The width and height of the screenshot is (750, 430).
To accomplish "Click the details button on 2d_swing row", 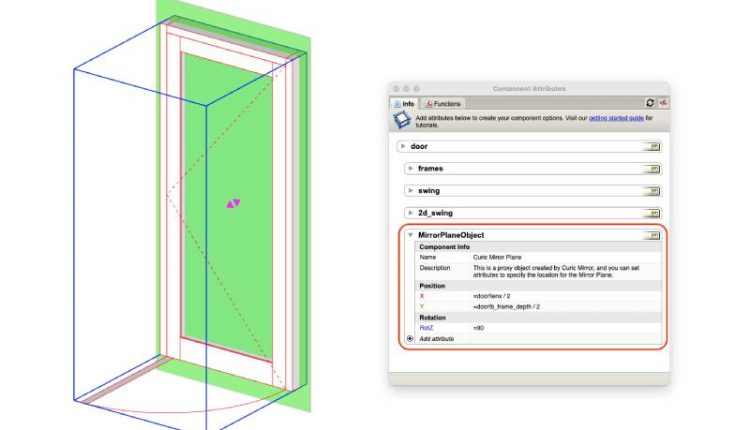I will click(x=652, y=212).
